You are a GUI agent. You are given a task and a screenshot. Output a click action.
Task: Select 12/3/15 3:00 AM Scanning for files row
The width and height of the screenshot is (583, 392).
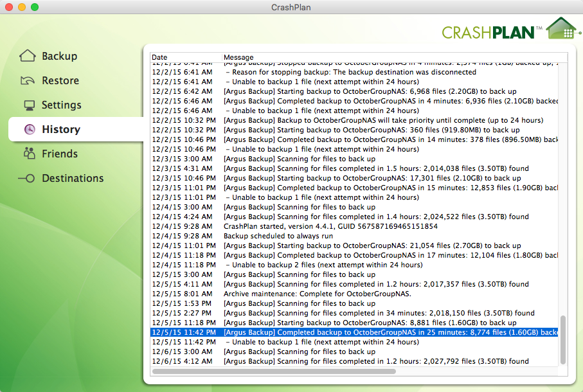pos(354,159)
